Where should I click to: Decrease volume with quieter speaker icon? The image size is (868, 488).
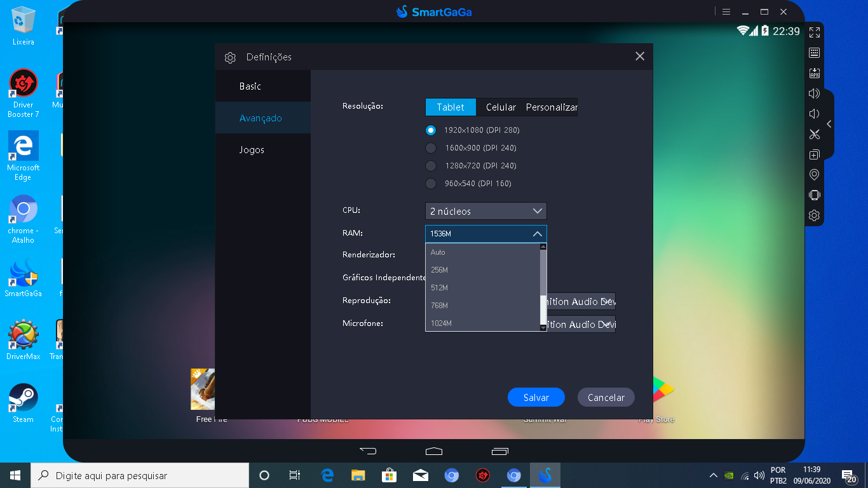[814, 114]
